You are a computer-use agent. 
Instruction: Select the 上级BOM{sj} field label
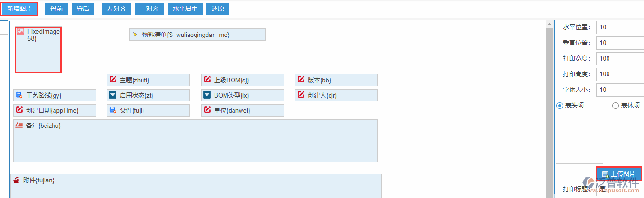pos(232,80)
